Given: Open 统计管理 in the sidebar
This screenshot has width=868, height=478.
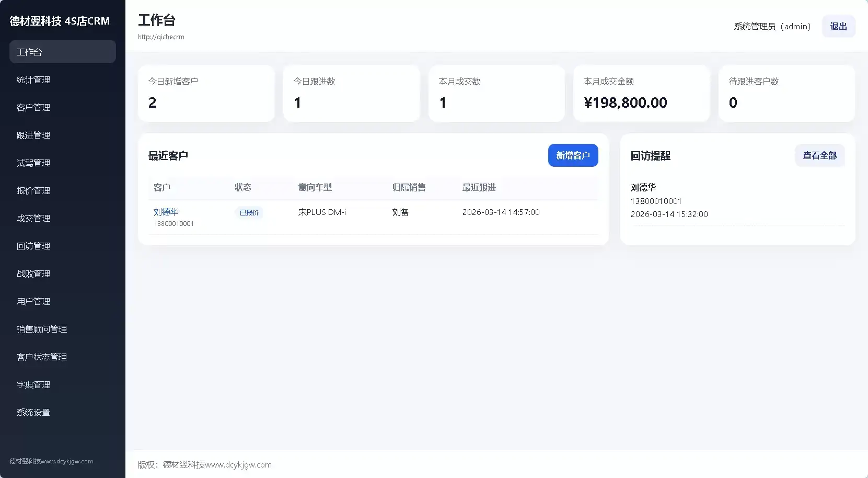Looking at the screenshot, I should pyautogui.click(x=33, y=79).
